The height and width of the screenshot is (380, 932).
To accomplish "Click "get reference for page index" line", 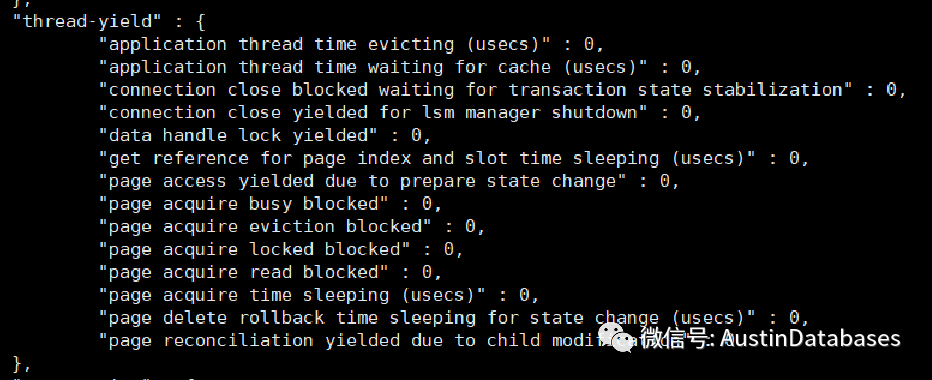I will point(454,158).
